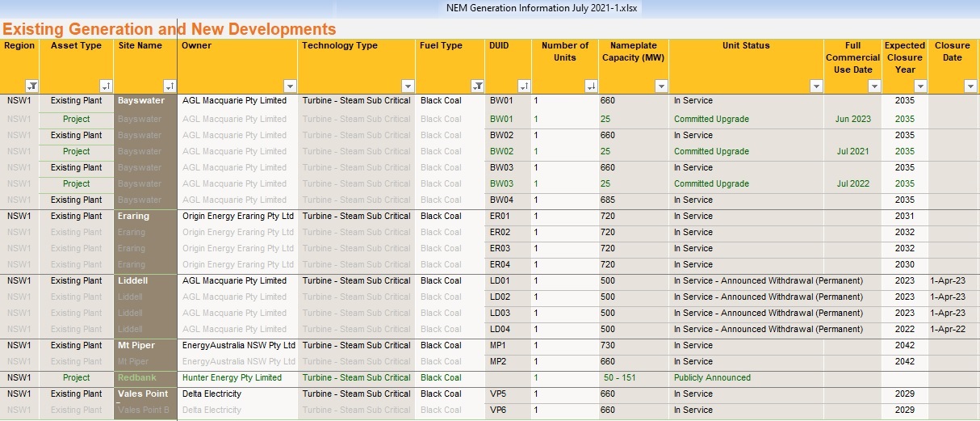Open the Number of Units filter dropdown
The height and width of the screenshot is (421, 980).
[592, 86]
